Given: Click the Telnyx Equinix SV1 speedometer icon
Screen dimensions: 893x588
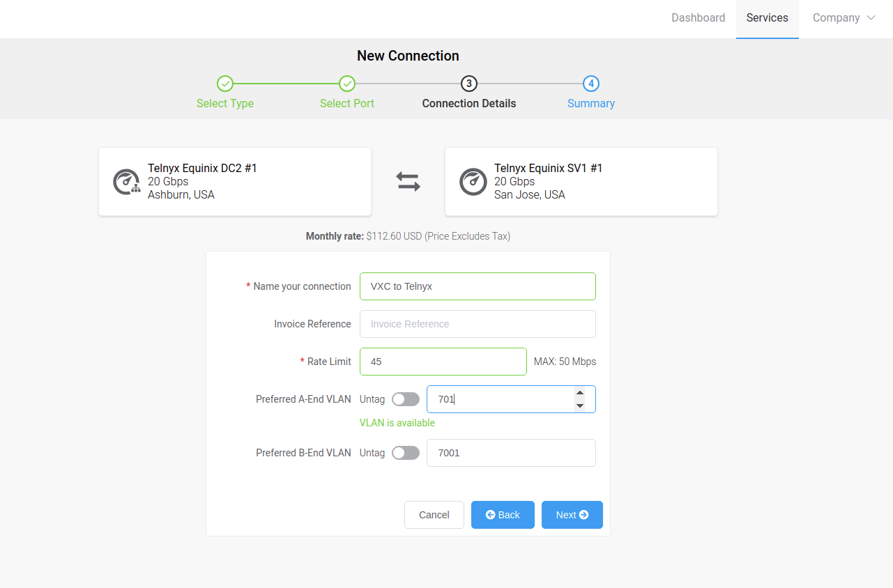Looking at the screenshot, I should [x=473, y=182].
